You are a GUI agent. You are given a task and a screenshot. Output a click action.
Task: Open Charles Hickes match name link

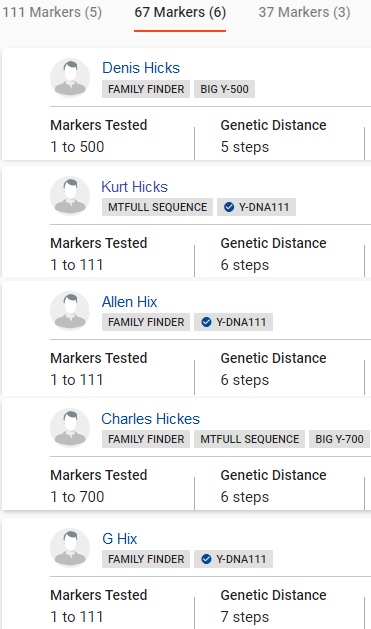[x=150, y=419]
